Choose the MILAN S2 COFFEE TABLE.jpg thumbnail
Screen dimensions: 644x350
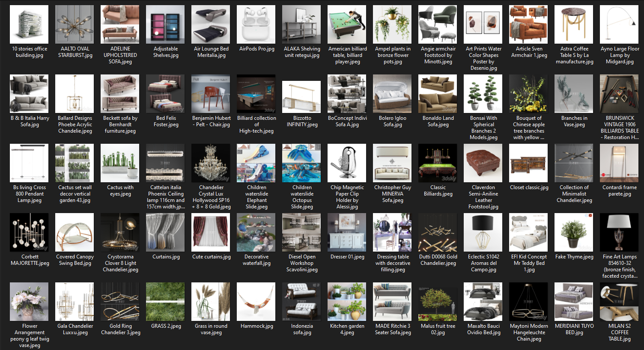pos(620,302)
